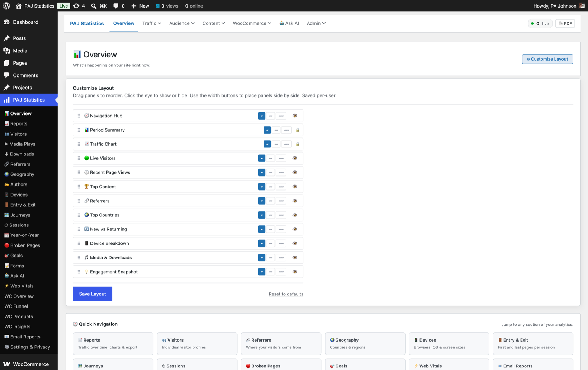
Task: Click the WordPress logo in admin bar
Action: coord(6,6)
